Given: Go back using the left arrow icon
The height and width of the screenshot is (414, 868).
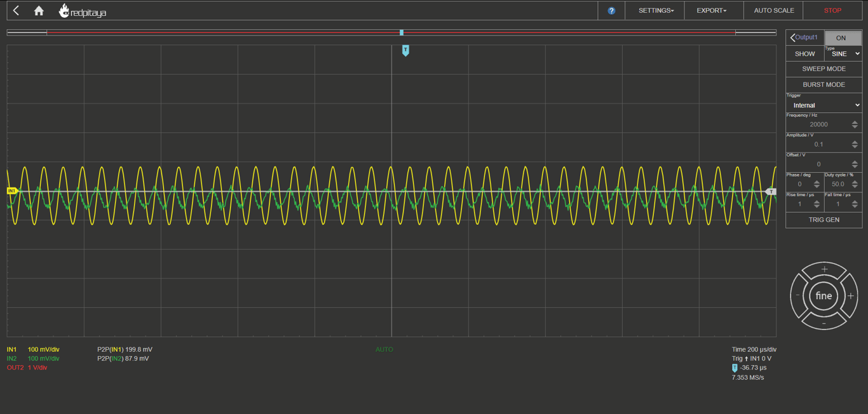Looking at the screenshot, I should [16, 10].
